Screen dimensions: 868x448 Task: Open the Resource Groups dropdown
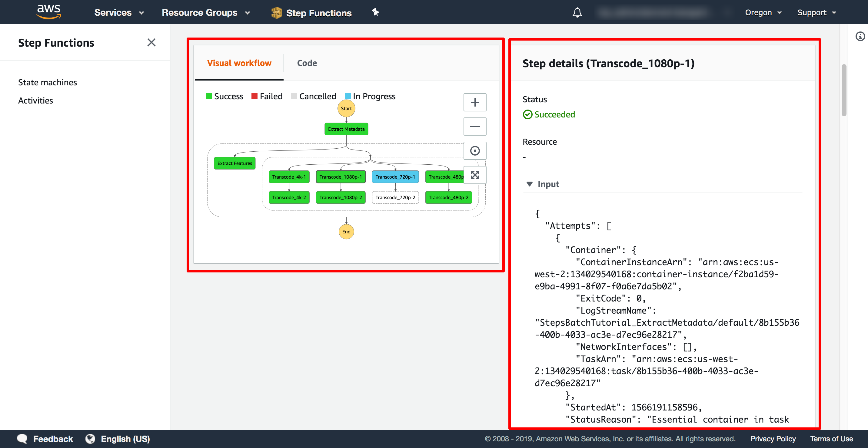point(206,13)
